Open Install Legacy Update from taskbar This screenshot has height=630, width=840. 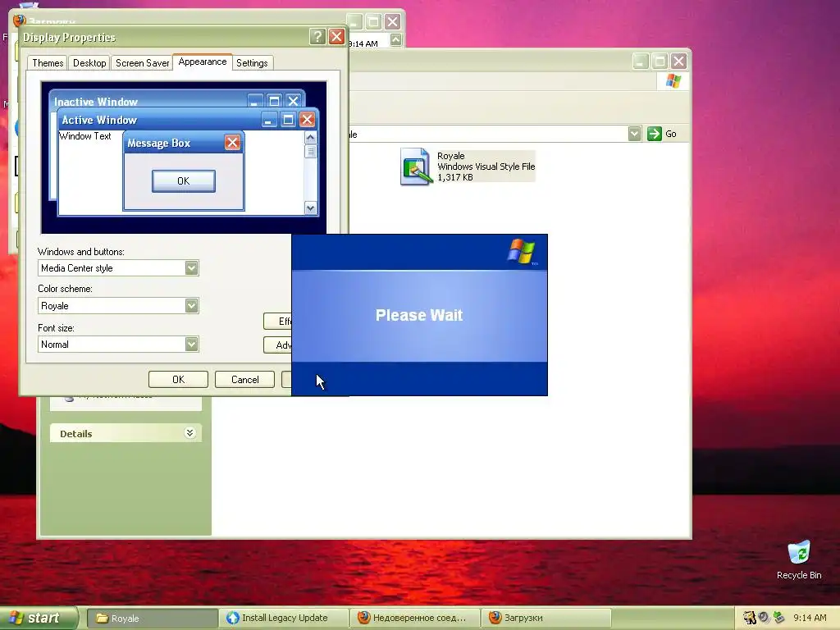click(284, 618)
